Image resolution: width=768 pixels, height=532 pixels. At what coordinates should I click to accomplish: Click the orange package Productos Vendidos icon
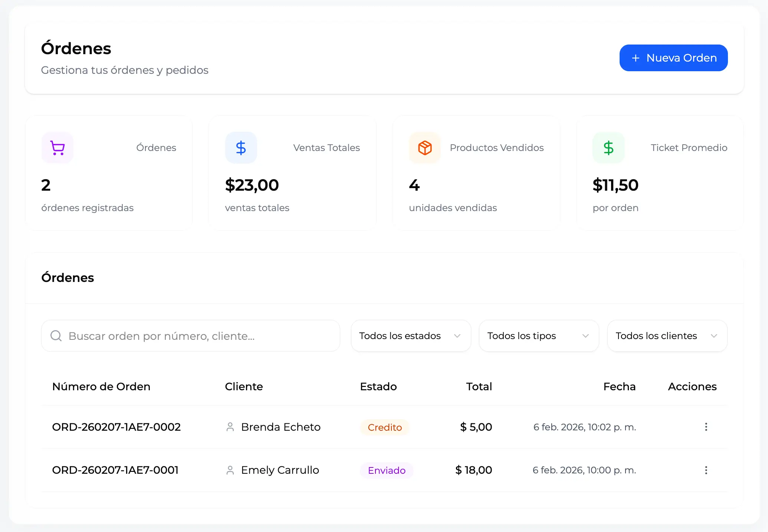(x=425, y=148)
